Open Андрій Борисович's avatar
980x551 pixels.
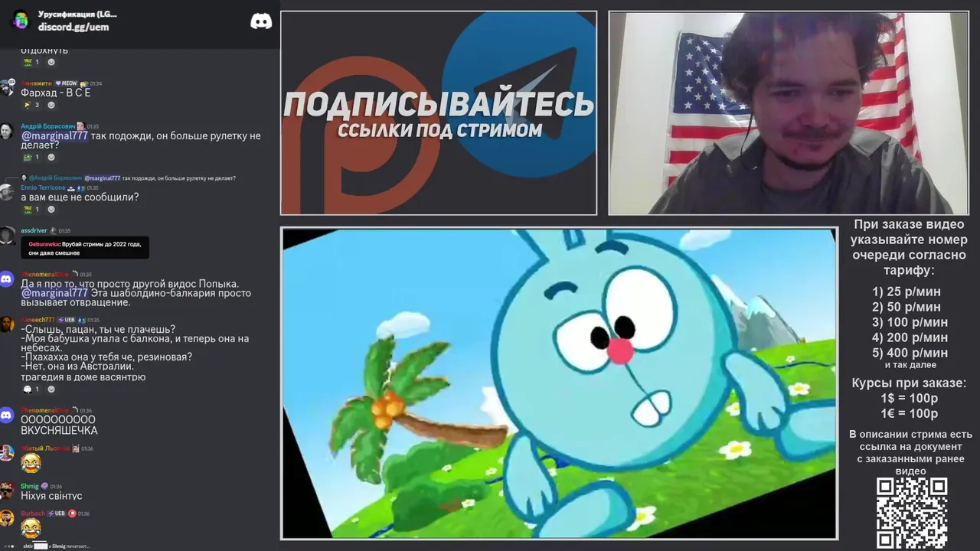[x=7, y=131]
